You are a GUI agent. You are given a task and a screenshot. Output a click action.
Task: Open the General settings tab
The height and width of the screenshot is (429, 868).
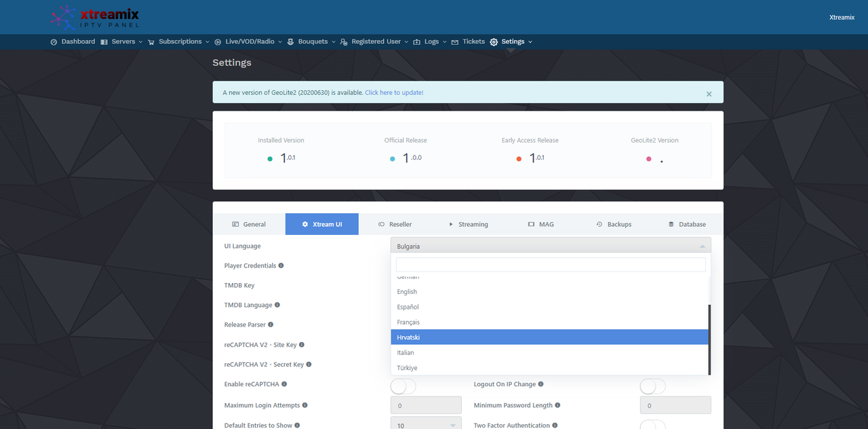[x=249, y=224]
